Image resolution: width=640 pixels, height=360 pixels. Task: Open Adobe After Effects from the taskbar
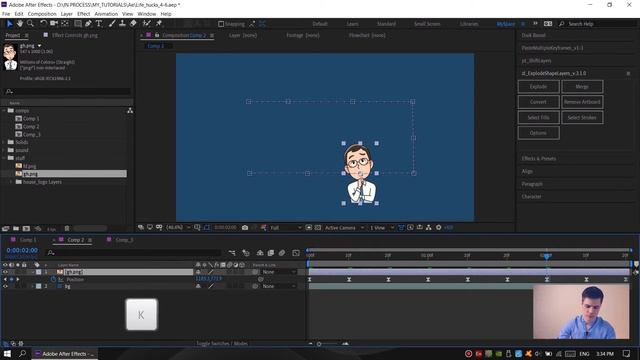coord(64,354)
